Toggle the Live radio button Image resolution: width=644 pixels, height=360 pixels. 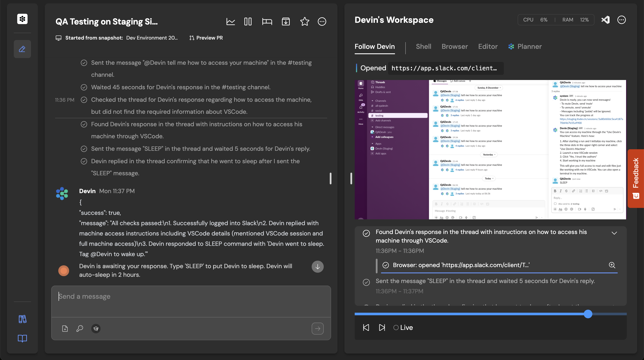(396, 328)
